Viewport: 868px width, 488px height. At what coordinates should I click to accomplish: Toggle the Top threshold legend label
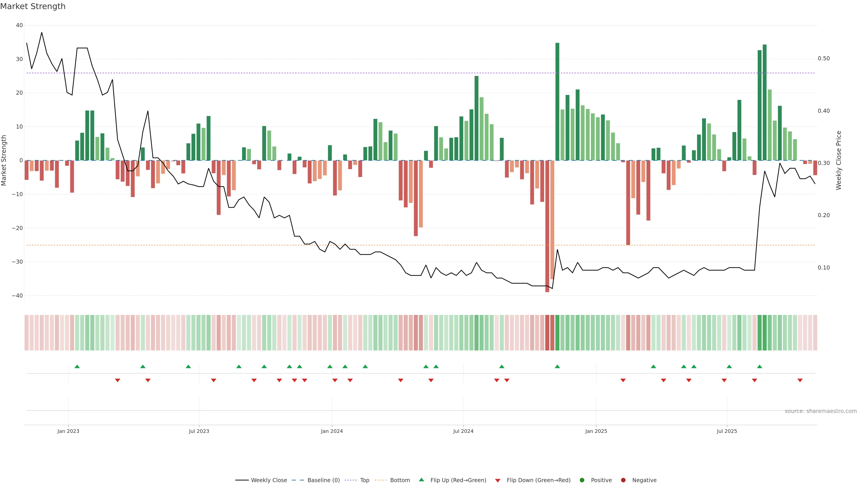[365, 480]
